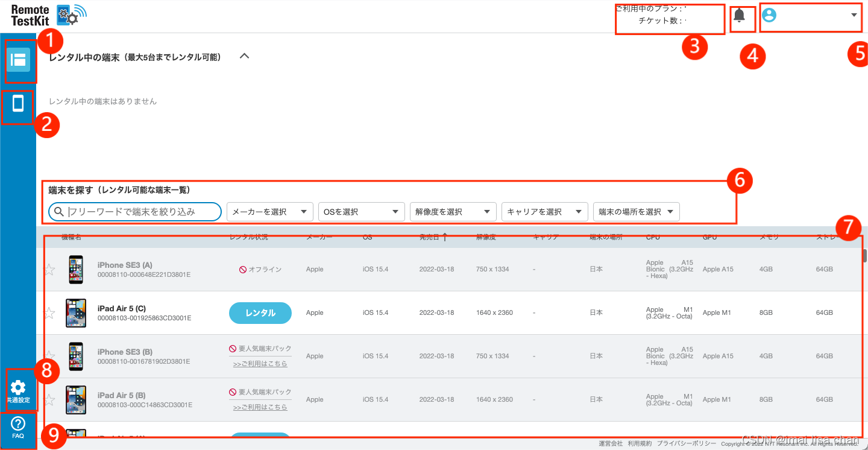Sort by メモリ column header

click(769, 238)
